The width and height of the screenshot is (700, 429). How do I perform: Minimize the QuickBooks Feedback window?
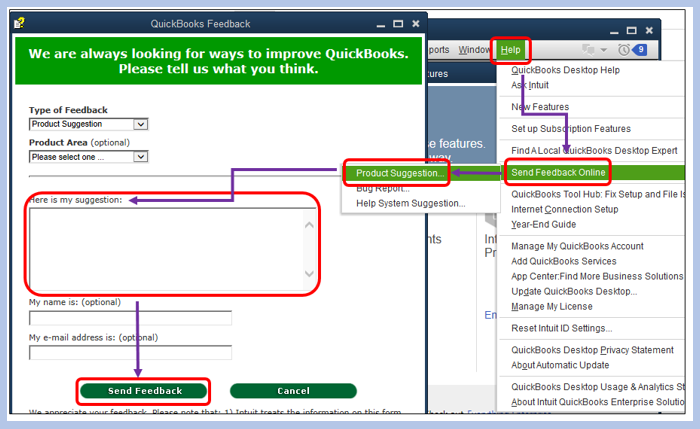click(381, 25)
